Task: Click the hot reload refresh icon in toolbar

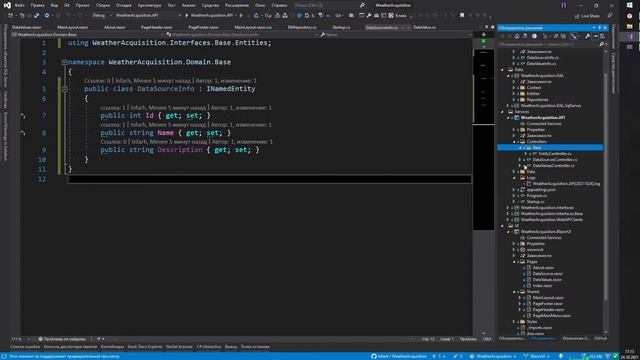Action: [x=256, y=16]
